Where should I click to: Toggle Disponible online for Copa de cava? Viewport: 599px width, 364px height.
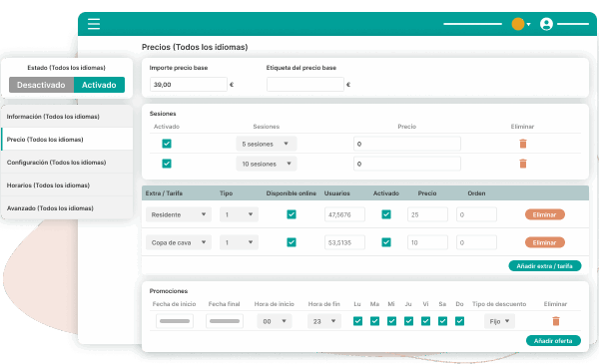coord(292,242)
